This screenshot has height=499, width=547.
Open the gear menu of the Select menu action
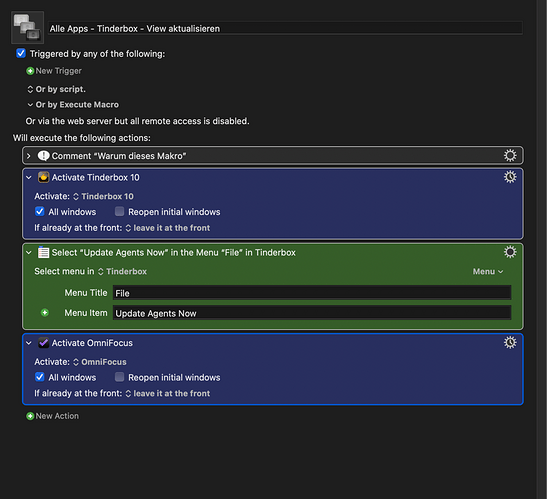(x=510, y=252)
